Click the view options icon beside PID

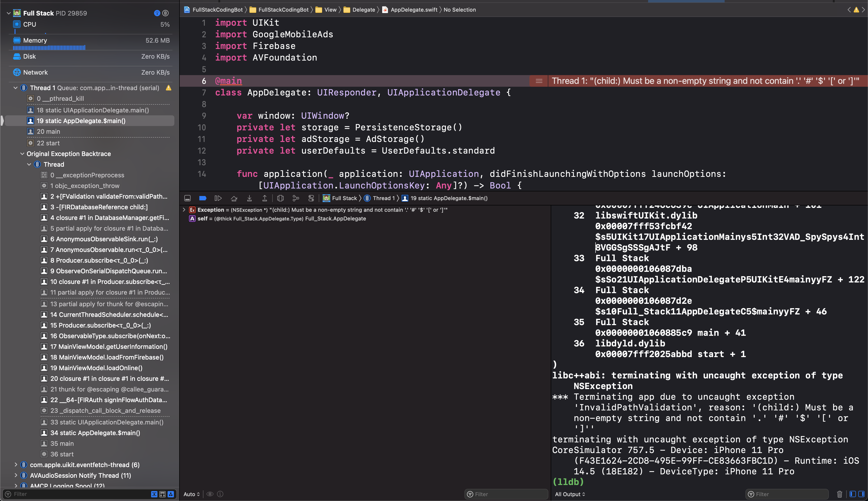(165, 13)
